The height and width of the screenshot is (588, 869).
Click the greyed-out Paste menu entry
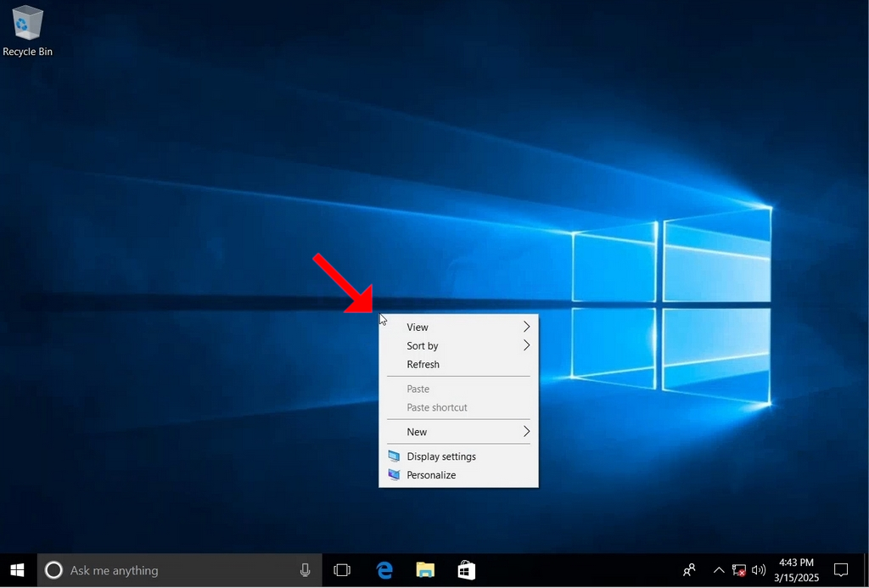[458, 389]
